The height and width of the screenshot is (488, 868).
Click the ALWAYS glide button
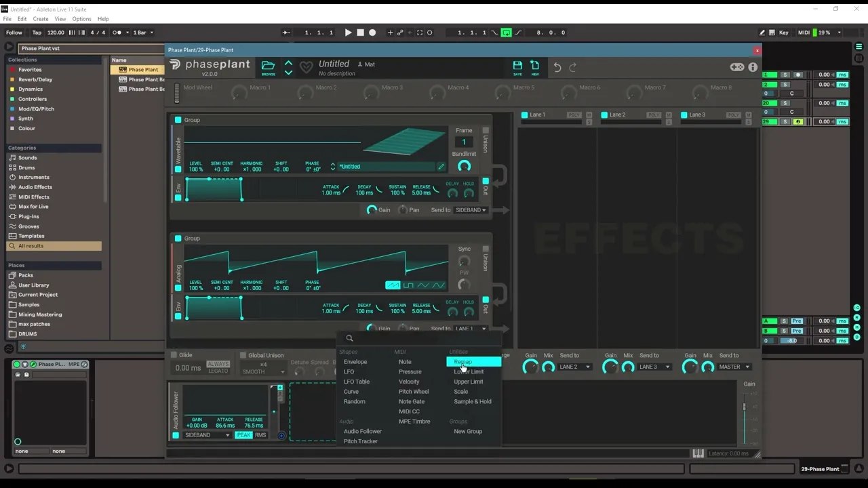point(218,364)
